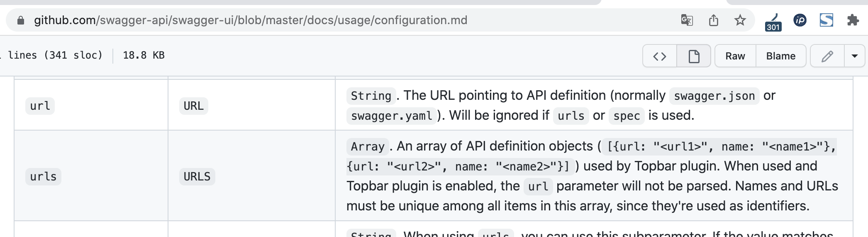The width and height of the screenshot is (868, 237).
Task: Open the extension showing 301 badge
Action: [x=773, y=22]
